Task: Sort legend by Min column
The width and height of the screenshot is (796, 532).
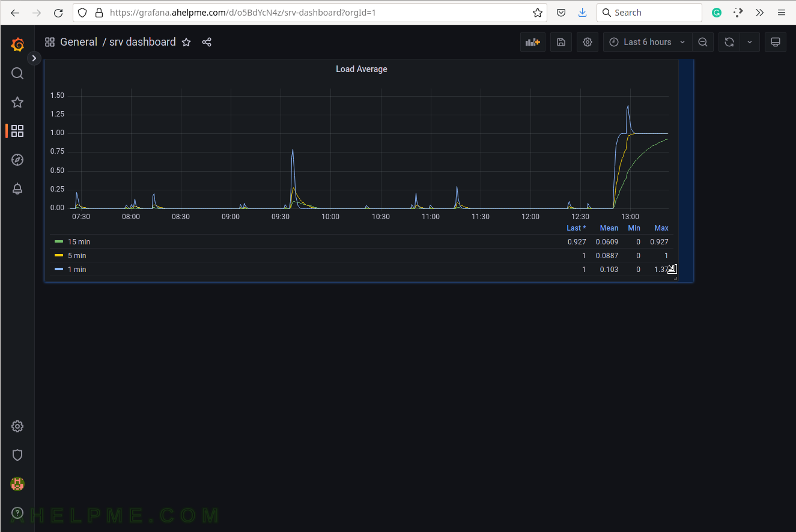Action: (634, 228)
